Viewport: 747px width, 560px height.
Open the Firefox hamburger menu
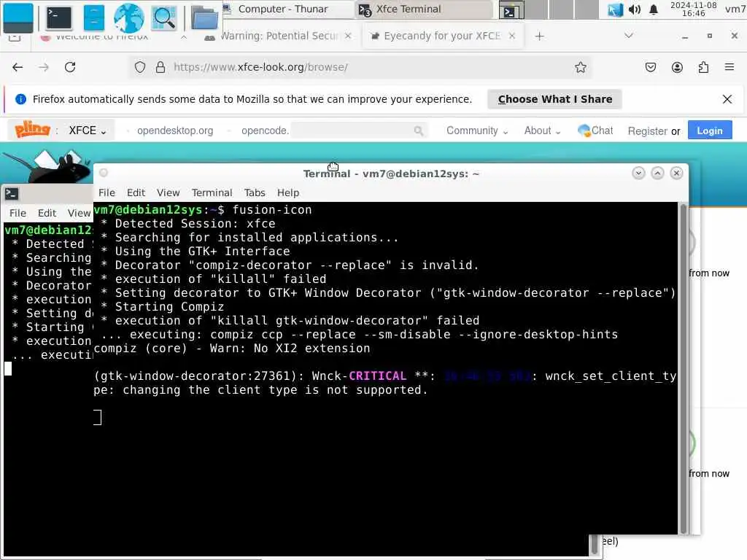coord(729,67)
